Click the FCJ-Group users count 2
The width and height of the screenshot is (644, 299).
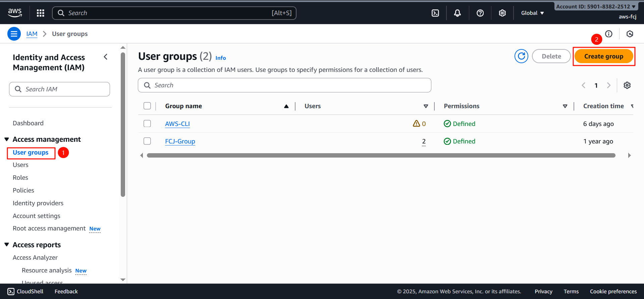tap(424, 141)
